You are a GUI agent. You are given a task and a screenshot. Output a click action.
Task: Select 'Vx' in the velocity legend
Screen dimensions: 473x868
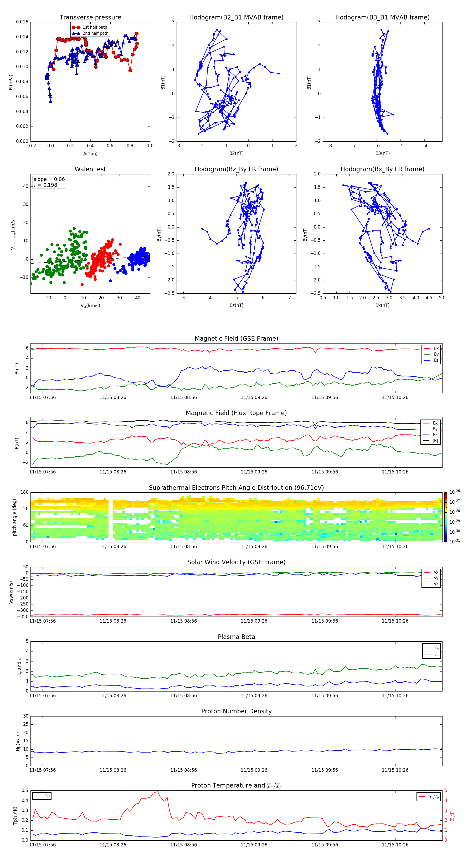point(431,572)
